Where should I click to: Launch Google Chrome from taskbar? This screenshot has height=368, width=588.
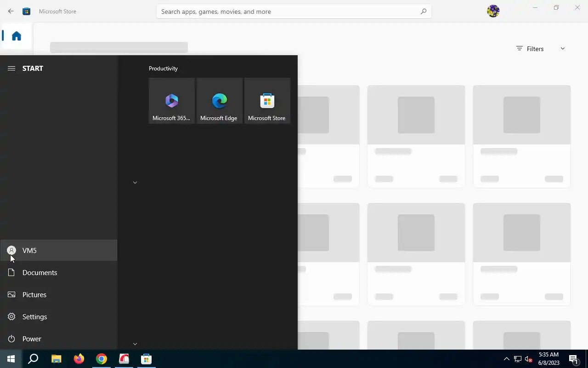click(x=101, y=359)
